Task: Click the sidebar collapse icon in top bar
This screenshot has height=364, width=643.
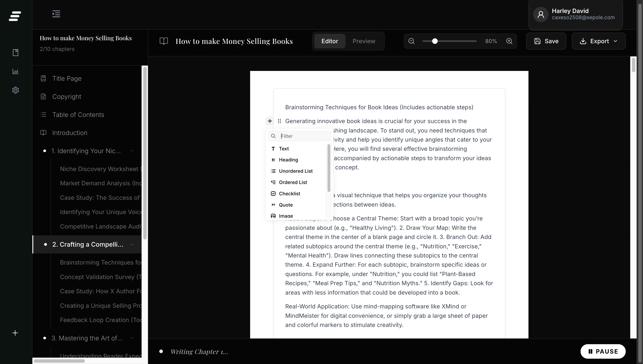Action: point(56,14)
